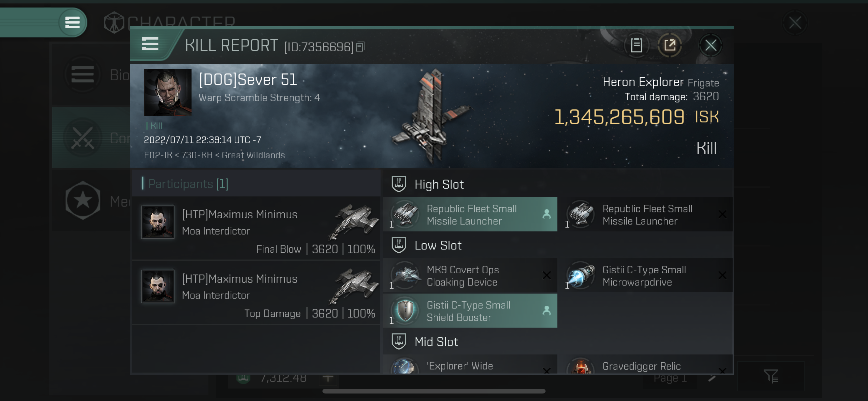Click the Low Slot shield icon
This screenshot has height=401, width=868.
point(398,245)
